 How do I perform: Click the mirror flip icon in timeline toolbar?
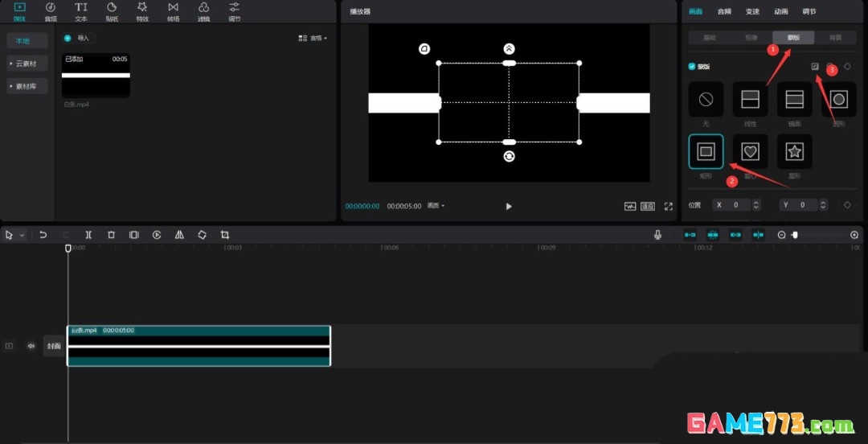179,235
